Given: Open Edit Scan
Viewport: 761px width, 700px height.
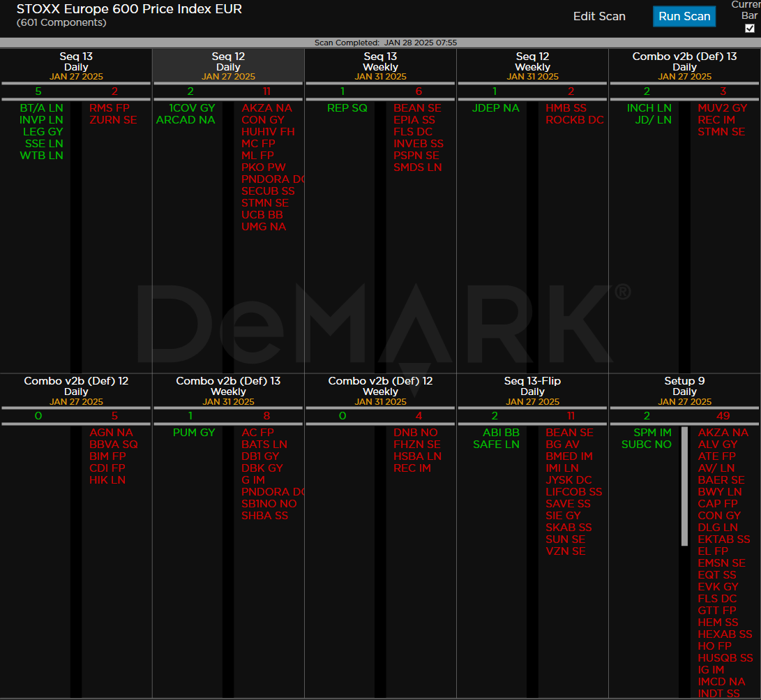Looking at the screenshot, I should pos(599,17).
